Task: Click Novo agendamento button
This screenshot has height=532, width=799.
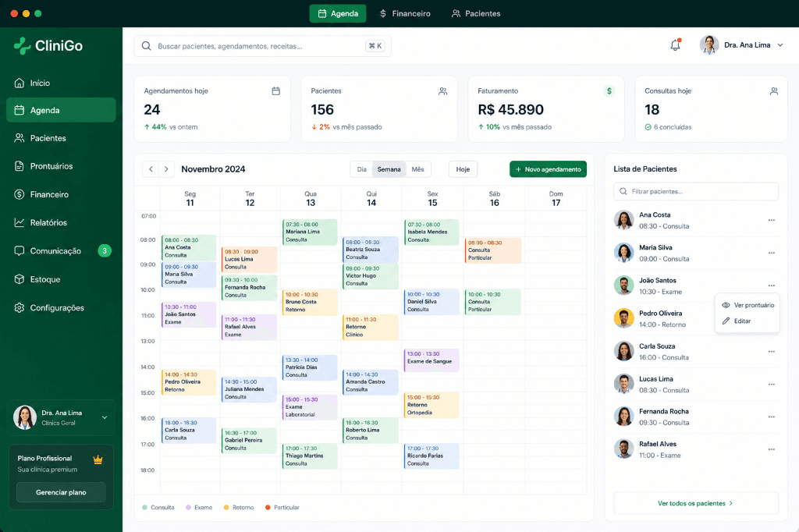Action: [x=548, y=169]
